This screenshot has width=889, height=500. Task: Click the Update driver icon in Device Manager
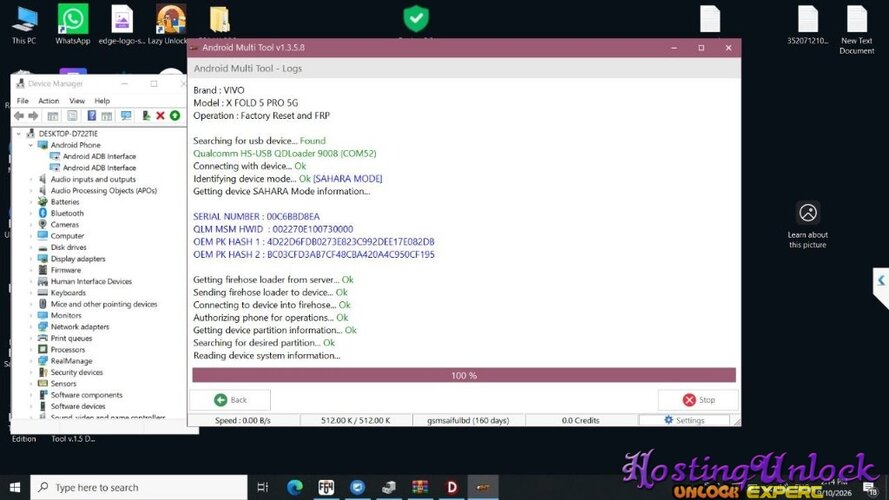pos(146,116)
